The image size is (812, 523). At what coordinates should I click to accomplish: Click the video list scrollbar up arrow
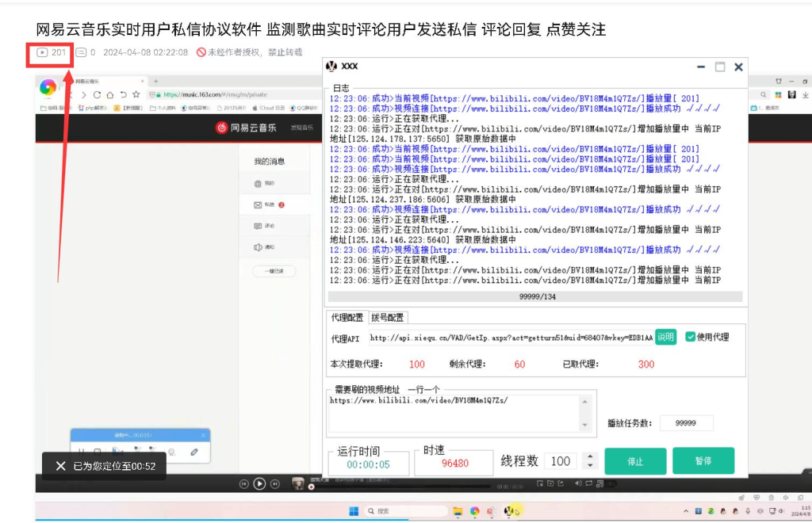pyautogui.click(x=584, y=402)
